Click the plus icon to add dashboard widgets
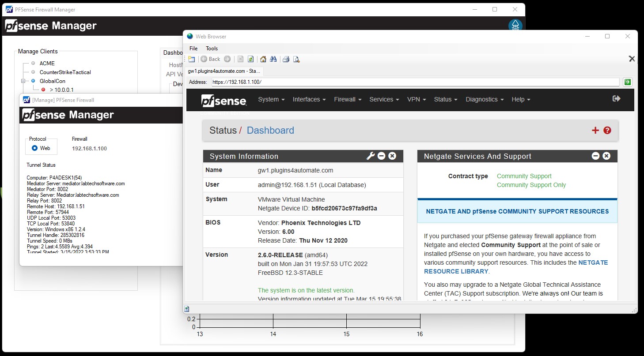 click(595, 130)
